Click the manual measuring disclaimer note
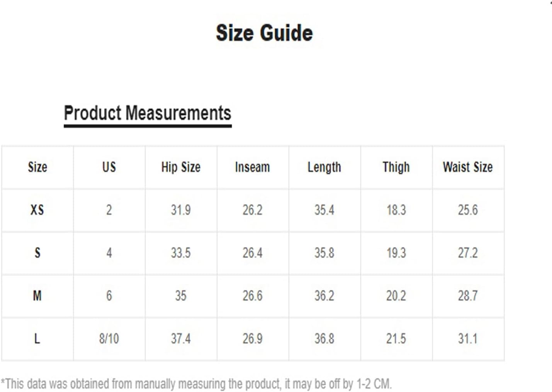This screenshot has height=392, width=552. [196, 384]
